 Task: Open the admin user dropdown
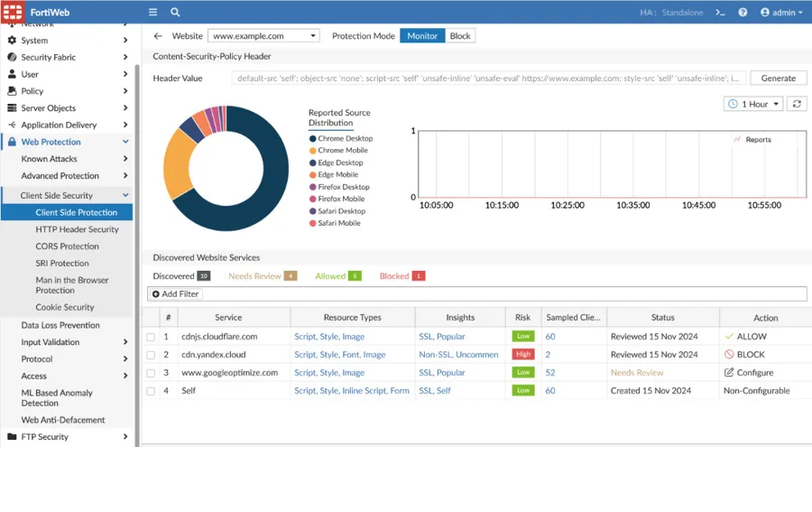point(781,13)
